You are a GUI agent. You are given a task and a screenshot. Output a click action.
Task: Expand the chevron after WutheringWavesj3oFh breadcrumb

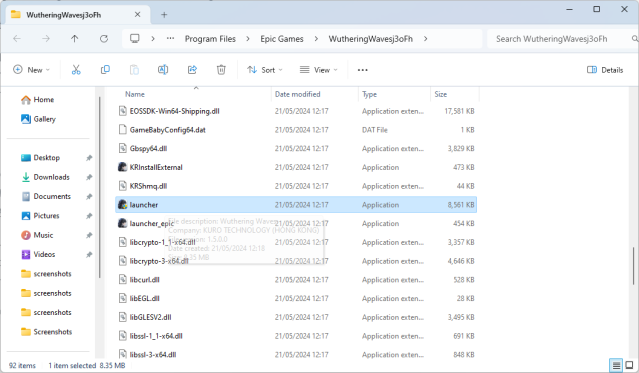click(425, 39)
